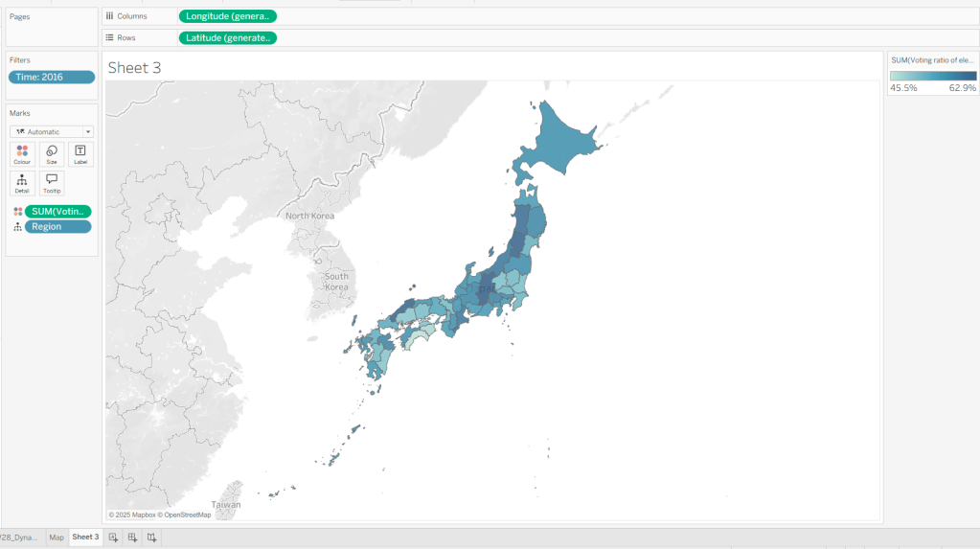Create a new dashboard from bottom bar
Screen dimensions: 980x549
[132, 538]
